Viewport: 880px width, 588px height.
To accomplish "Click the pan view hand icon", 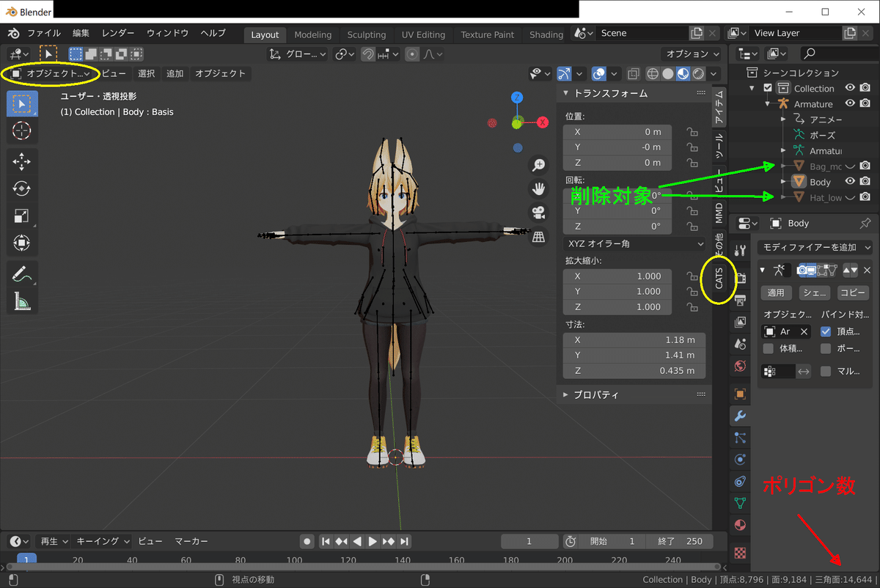I will (x=539, y=189).
